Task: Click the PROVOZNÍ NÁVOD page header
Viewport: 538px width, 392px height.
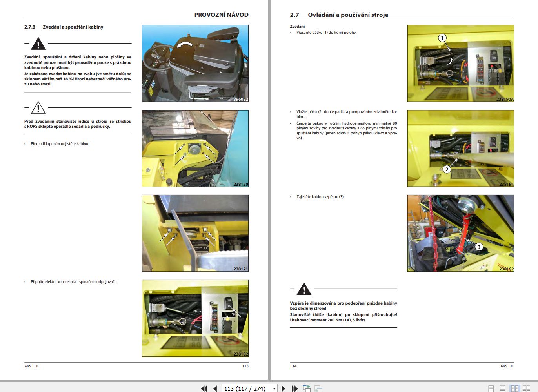Action: 221,15
